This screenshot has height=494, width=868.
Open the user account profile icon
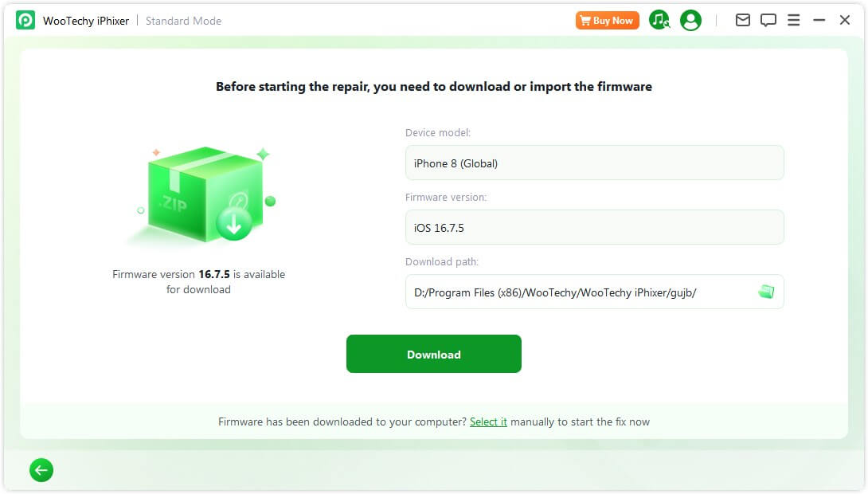[x=690, y=20]
